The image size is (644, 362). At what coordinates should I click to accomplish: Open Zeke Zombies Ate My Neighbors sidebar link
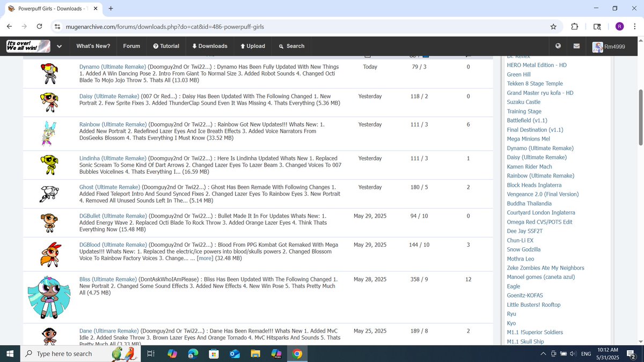546,268
